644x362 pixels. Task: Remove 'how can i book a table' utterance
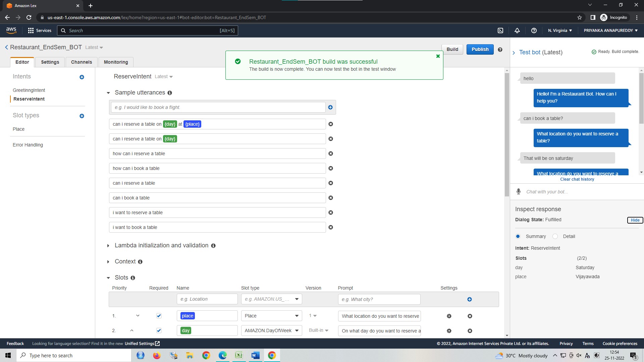click(x=330, y=168)
